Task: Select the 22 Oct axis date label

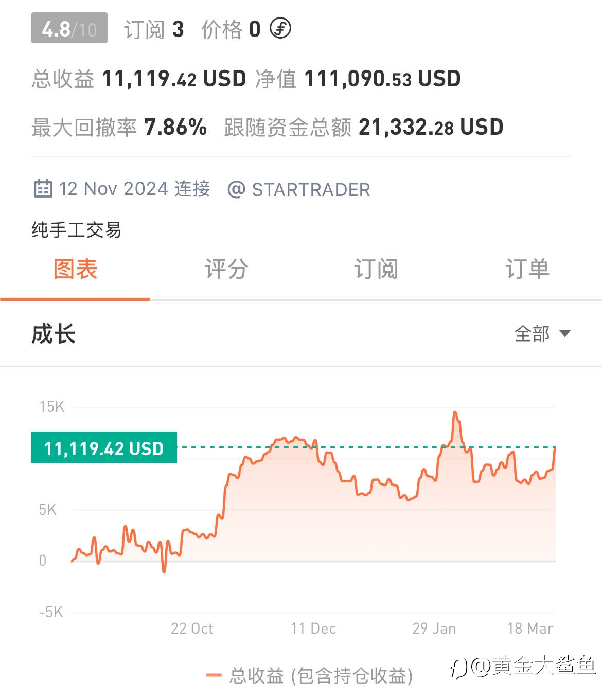Action: coord(192,629)
